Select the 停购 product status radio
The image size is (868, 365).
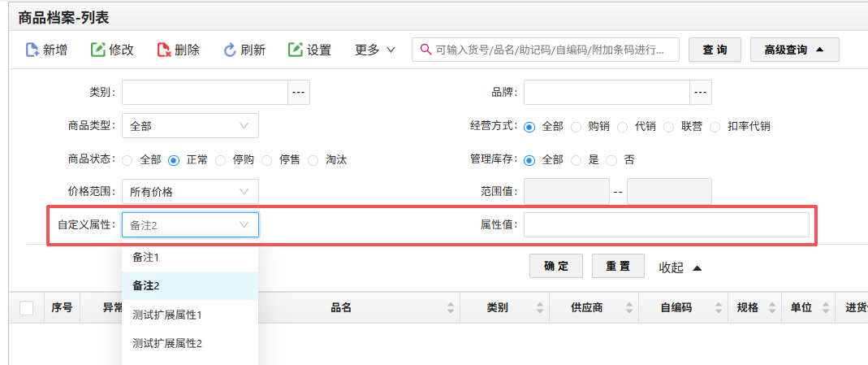221,160
